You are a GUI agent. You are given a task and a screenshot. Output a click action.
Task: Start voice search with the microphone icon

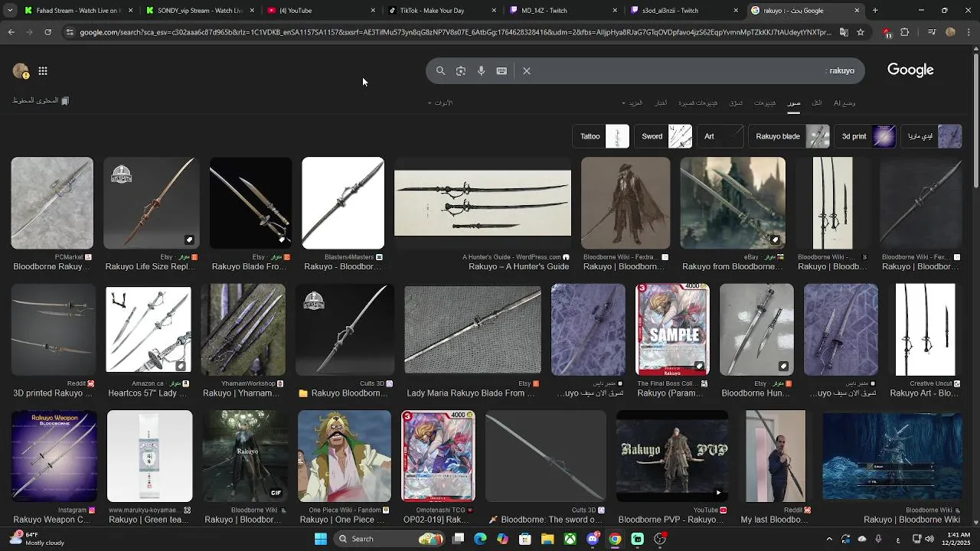pos(481,70)
